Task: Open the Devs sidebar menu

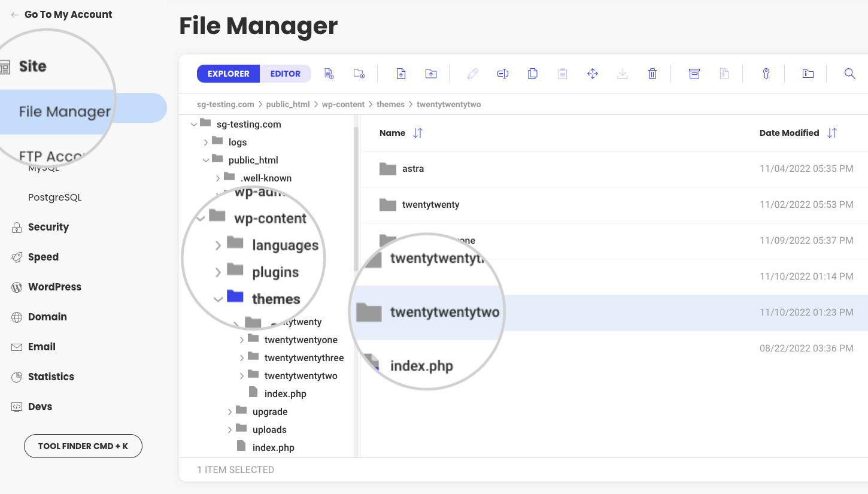Action: pos(40,407)
